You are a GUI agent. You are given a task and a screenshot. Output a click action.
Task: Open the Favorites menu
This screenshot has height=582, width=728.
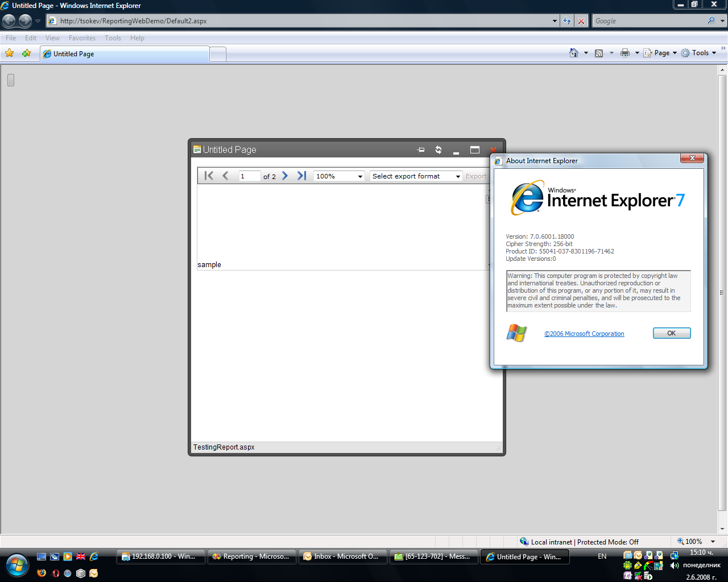click(x=82, y=38)
